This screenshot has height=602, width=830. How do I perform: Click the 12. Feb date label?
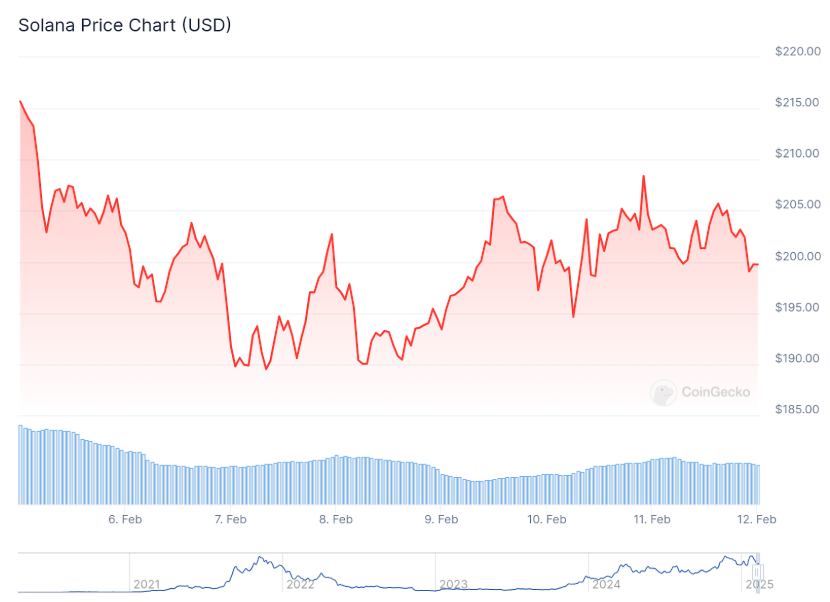tap(756, 519)
